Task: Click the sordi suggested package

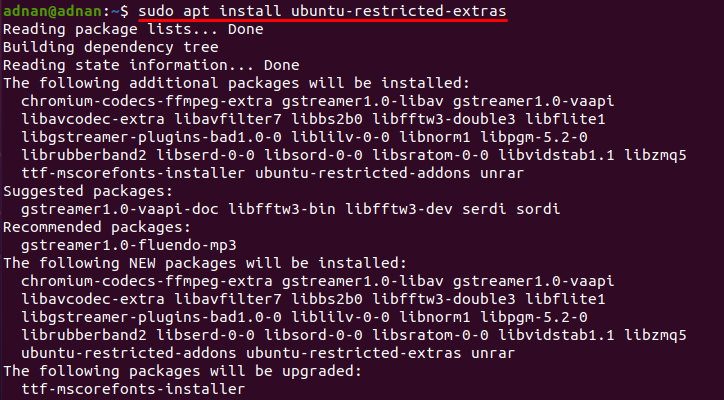Action: click(x=538, y=209)
